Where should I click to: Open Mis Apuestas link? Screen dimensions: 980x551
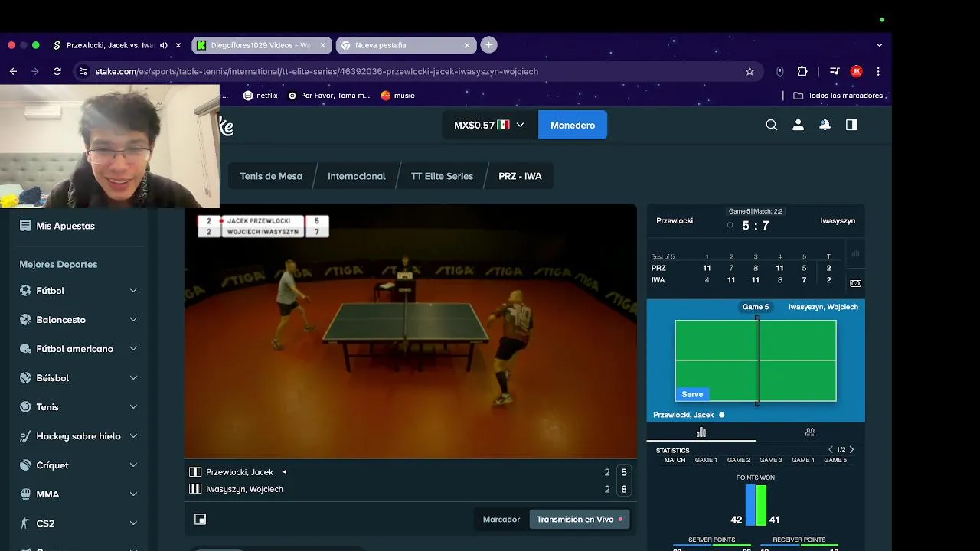tap(66, 226)
